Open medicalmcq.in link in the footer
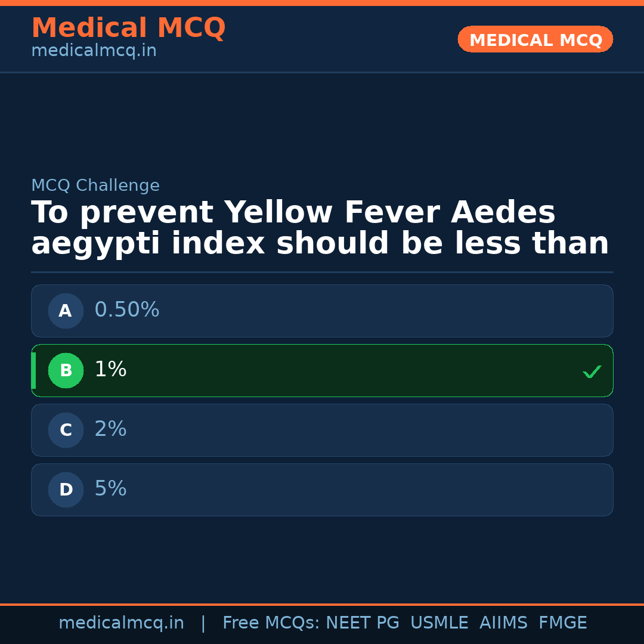This screenshot has width=644, height=644. click(121, 623)
